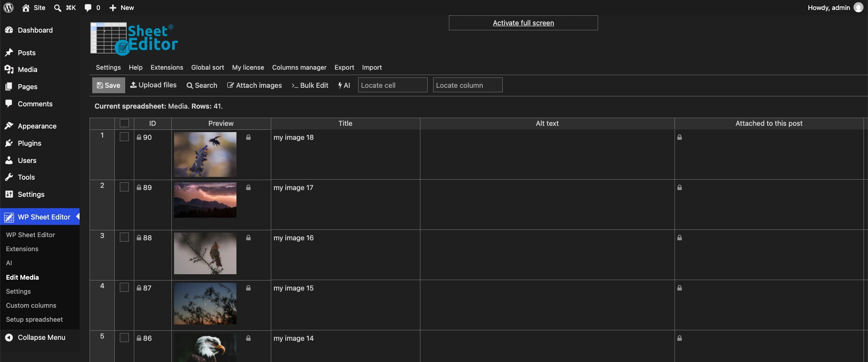Click the lock icon beside ID 90

(x=139, y=137)
